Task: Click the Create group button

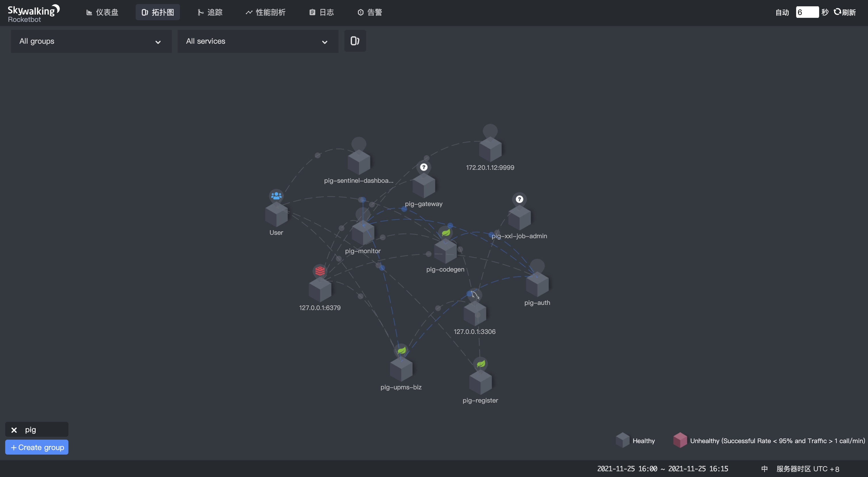Action: [x=37, y=447]
